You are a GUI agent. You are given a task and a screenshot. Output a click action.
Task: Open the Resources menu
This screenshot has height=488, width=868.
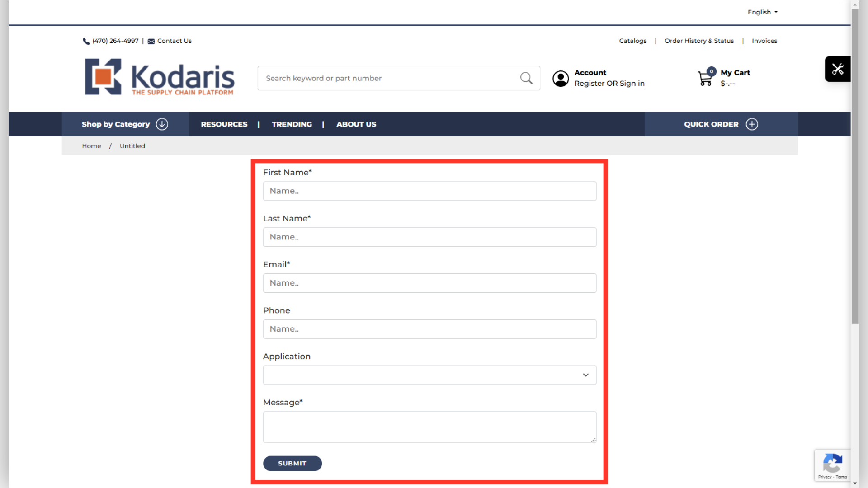point(224,124)
